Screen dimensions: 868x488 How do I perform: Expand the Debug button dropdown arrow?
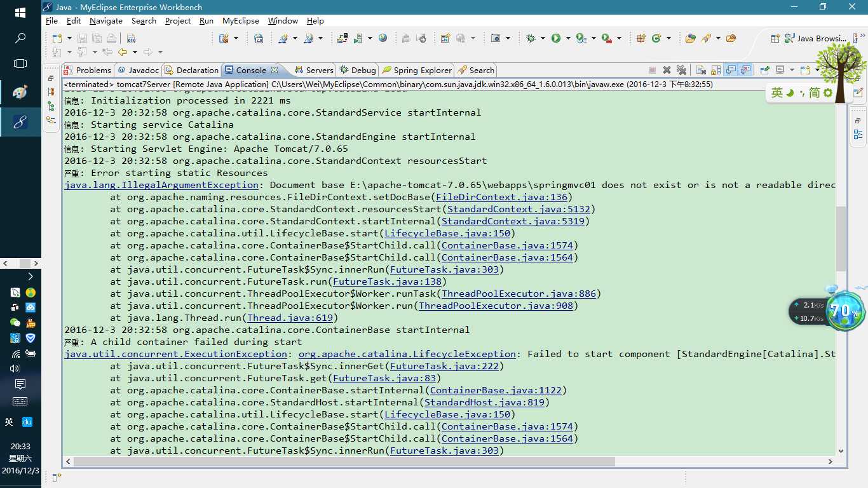point(543,38)
